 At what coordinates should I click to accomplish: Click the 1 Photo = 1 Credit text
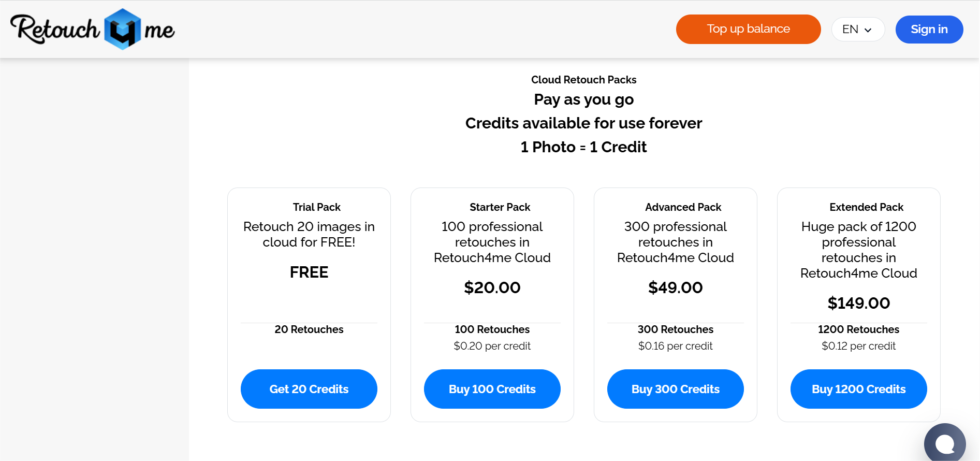coord(583,147)
